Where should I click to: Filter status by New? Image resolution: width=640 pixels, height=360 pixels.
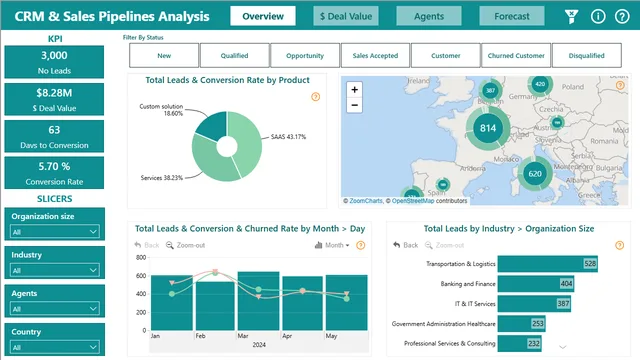164,56
